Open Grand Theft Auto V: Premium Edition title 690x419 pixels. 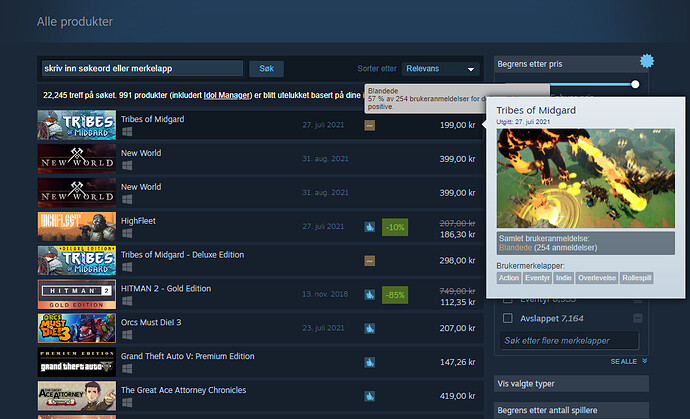coord(187,356)
